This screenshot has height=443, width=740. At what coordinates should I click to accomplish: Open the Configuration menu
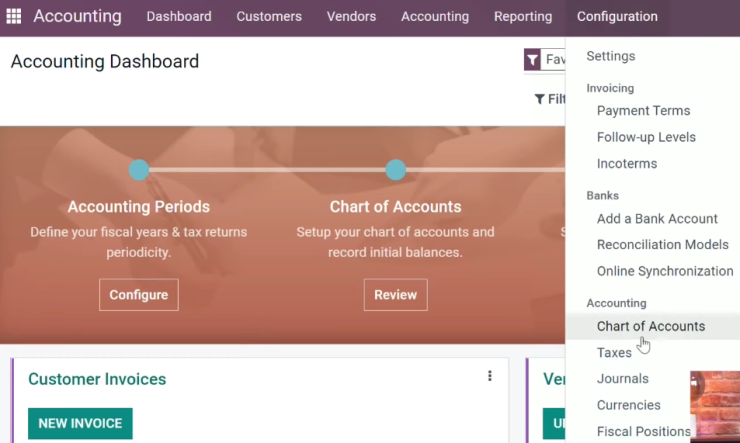[x=617, y=17]
